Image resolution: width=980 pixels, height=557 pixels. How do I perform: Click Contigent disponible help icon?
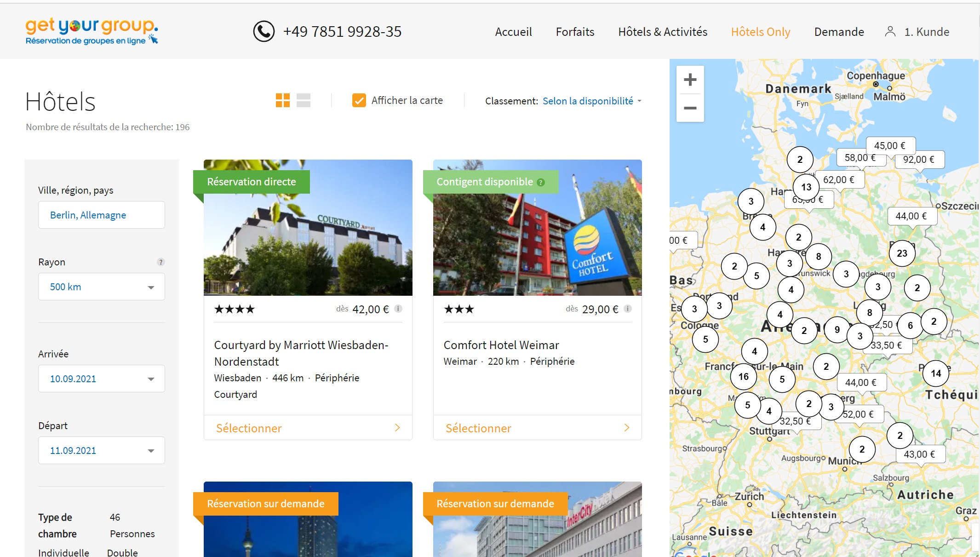[541, 182]
